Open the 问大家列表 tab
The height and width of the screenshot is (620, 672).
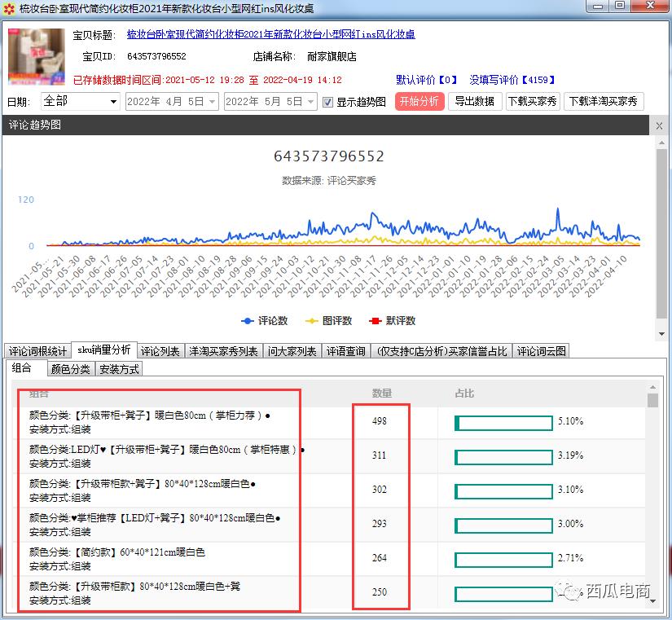(292, 351)
